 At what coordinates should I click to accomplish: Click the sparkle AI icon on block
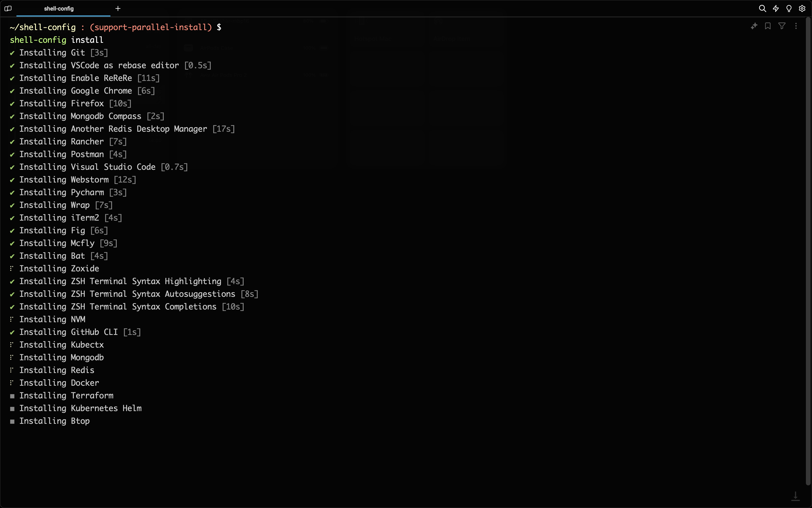coord(754,26)
